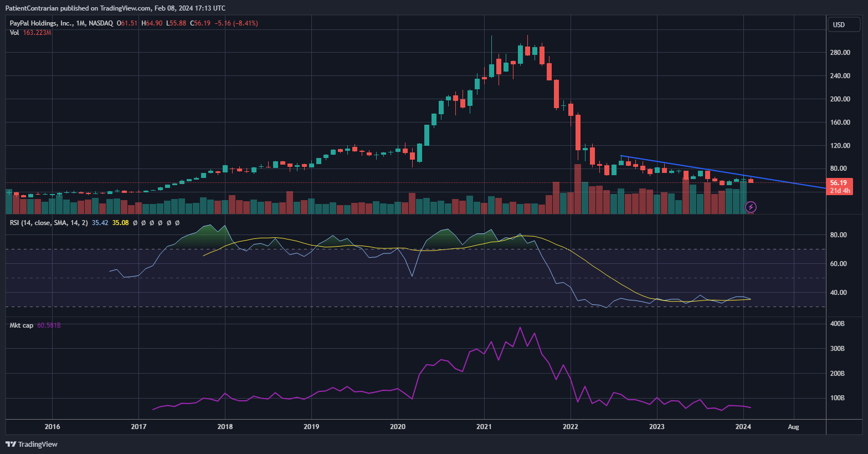The image size is (868, 454).
Task: Select the Mkt cap indicator label
Action: 22,325
